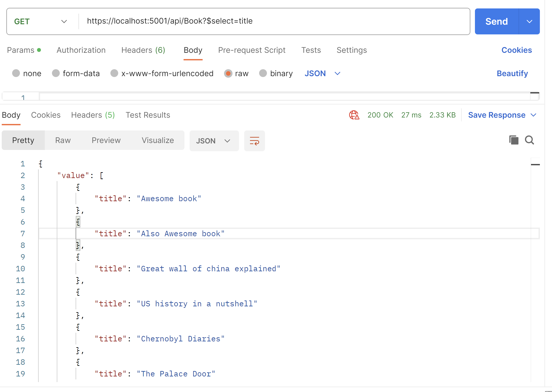Open the response Headers (5) tab
The image size is (552, 392).
click(93, 115)
